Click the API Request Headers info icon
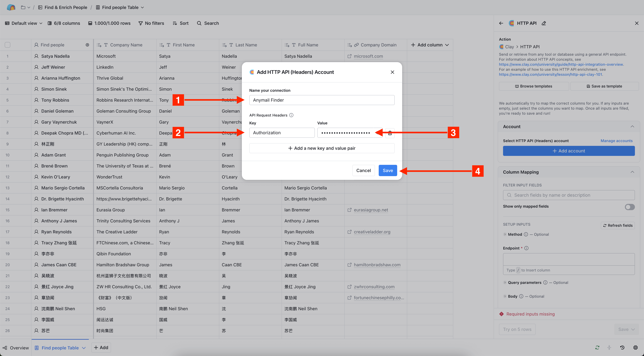Viewport: 644px width, 356px height. point(291,115)
